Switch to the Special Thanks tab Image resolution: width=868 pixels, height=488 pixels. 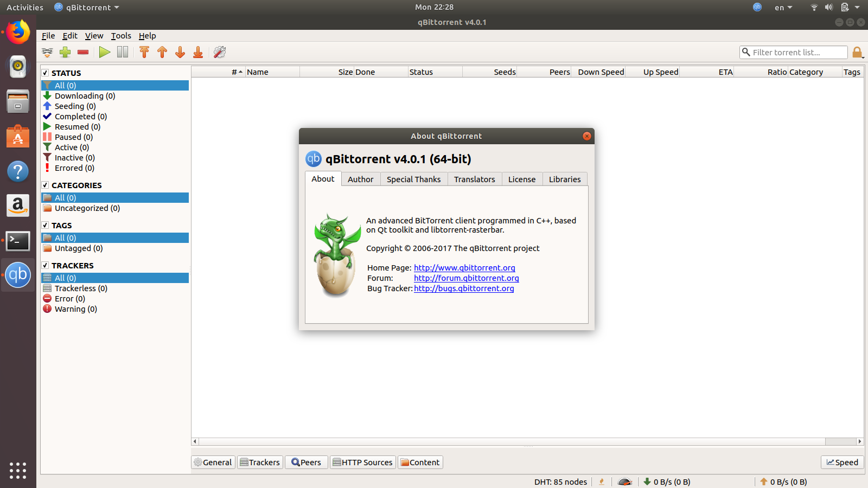tap(414, 179)
